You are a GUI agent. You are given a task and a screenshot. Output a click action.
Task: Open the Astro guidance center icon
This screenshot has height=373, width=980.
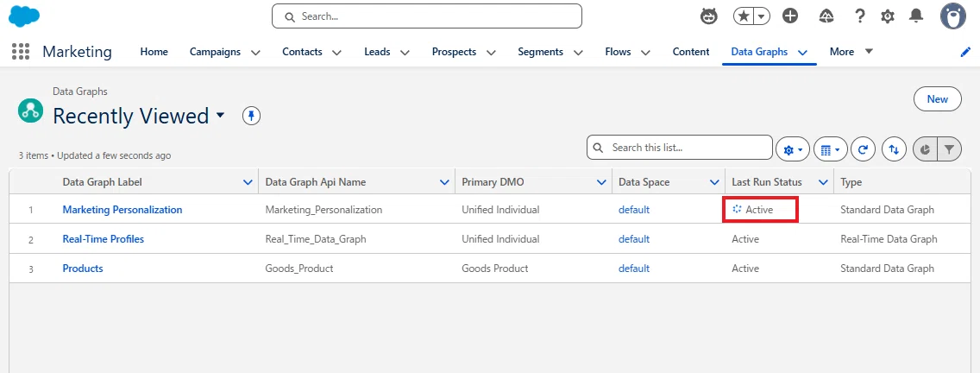click(x=709, y=16)
